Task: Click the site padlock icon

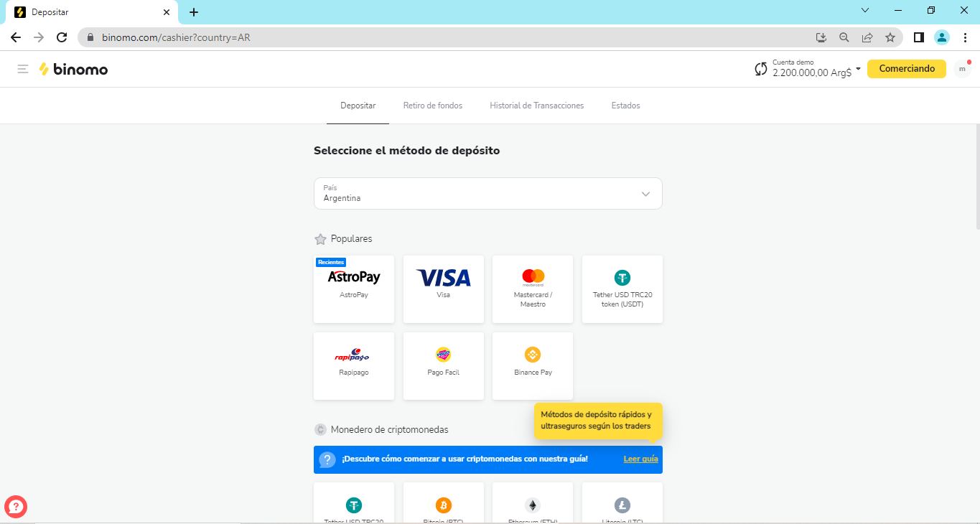Action: point(90,37)
